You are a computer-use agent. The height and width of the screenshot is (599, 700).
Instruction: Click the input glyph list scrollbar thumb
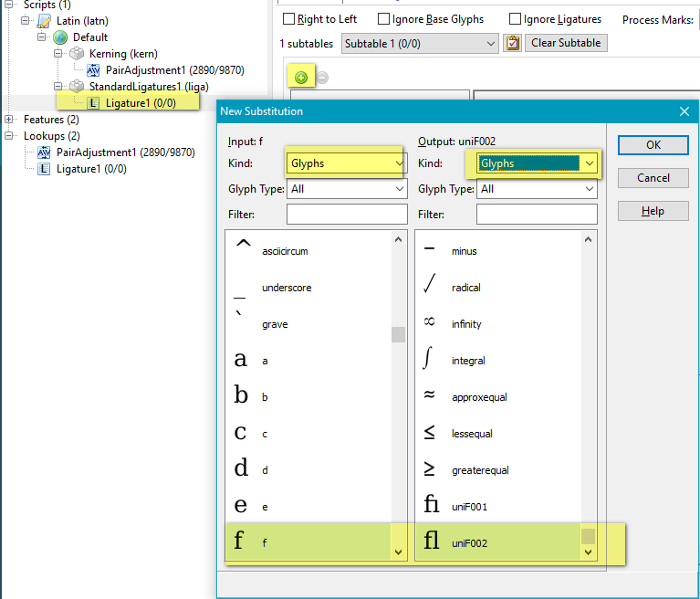(x=399, y=334)
